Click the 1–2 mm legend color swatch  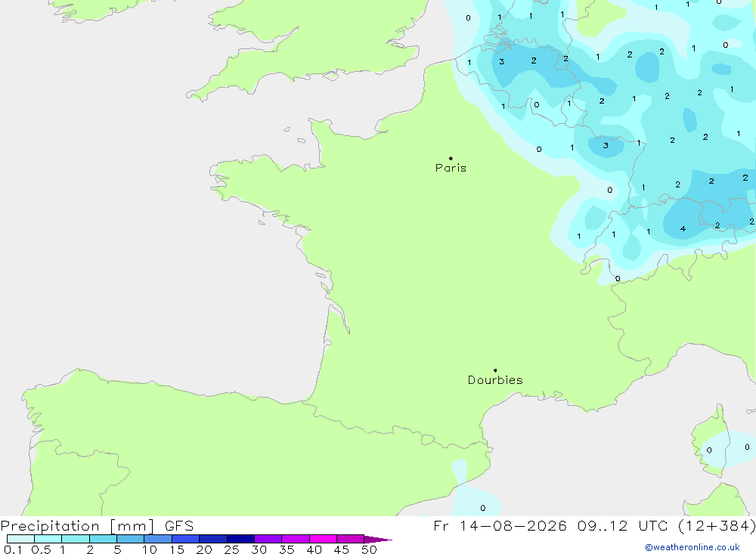[x=76, y=539]
